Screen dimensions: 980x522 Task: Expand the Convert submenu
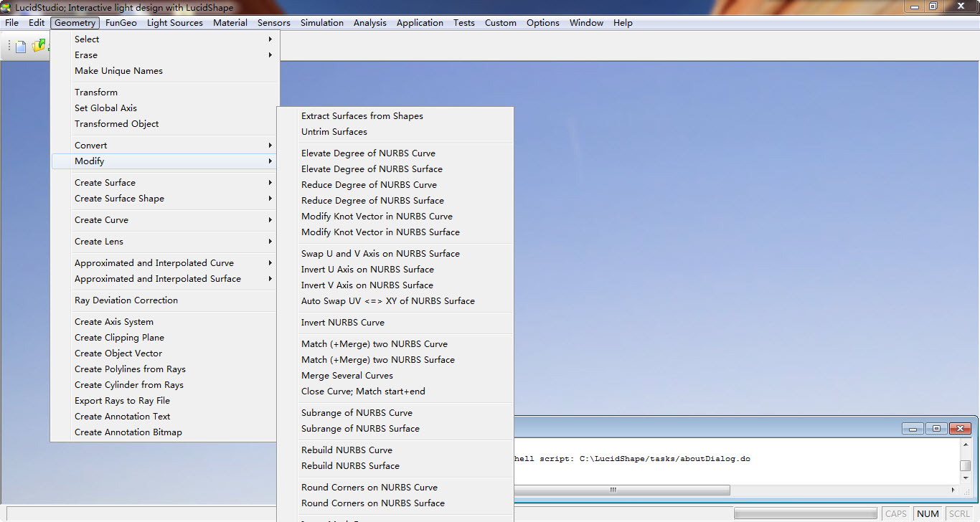click(164, 146)
